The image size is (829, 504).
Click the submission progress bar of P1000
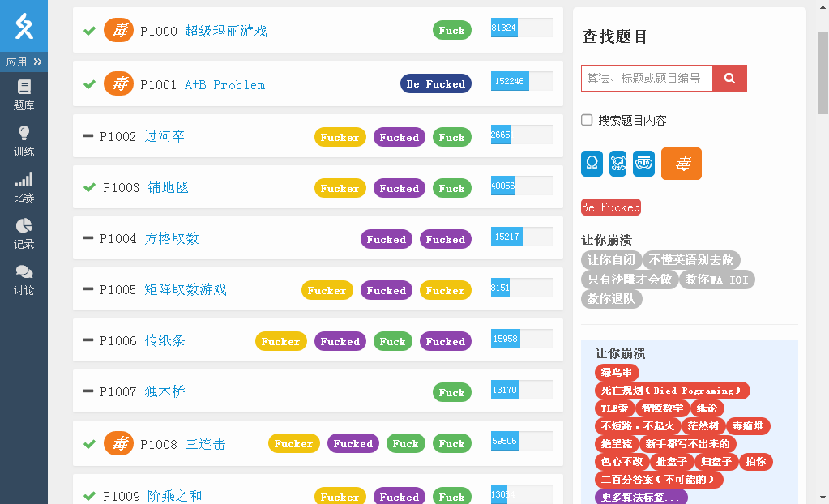[522, 27]
